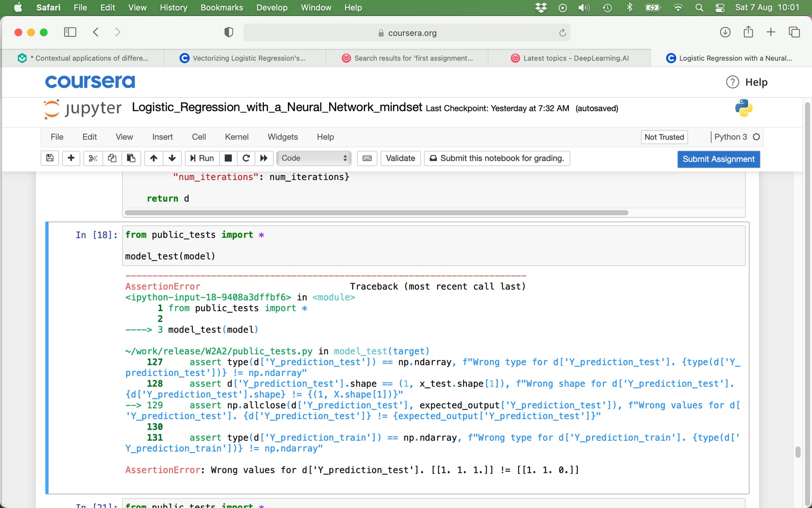812x508 pixels.
Task: Interrupt the kernel with the stop icon
Action: click(228, 158)
